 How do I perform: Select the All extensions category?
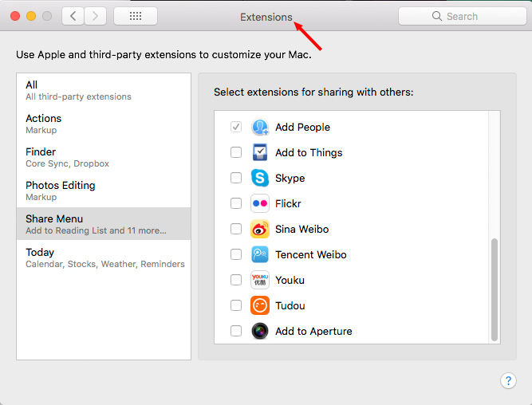tap(104, 90)
